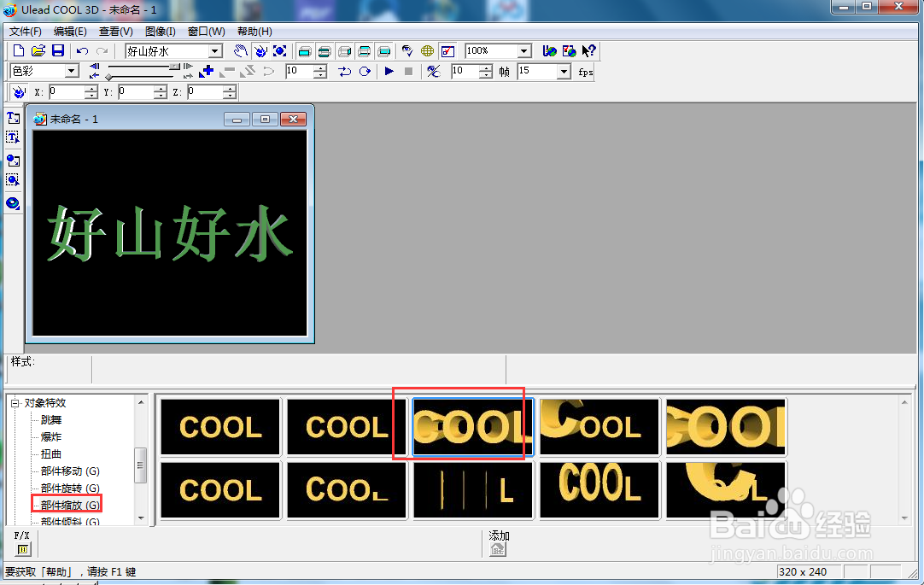Select the Move Object hand tool

coord(240,51)
